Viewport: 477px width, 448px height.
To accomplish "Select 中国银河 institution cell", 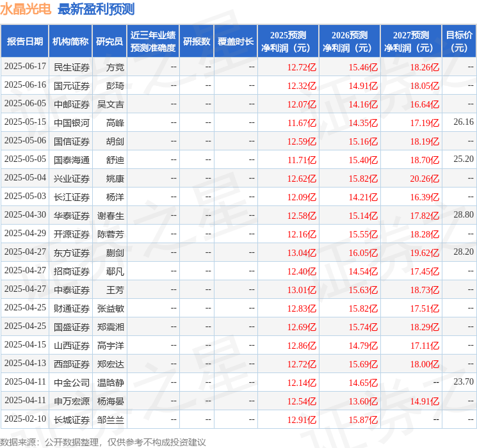I will pos(72,123).
